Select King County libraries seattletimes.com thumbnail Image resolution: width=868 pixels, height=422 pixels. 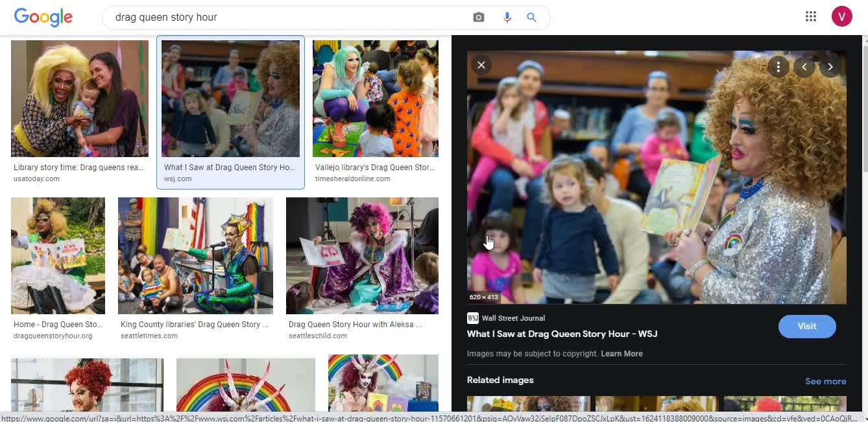pos(195,256)
